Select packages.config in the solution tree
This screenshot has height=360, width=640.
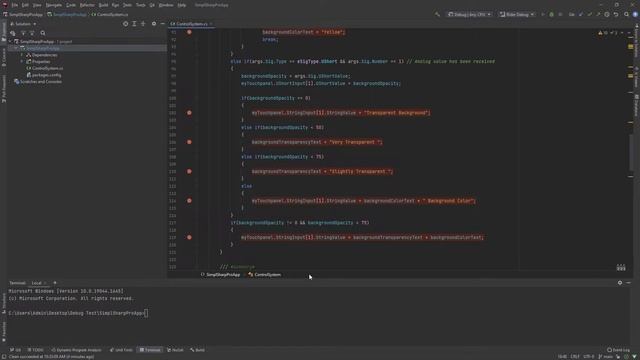click(44, 75)
